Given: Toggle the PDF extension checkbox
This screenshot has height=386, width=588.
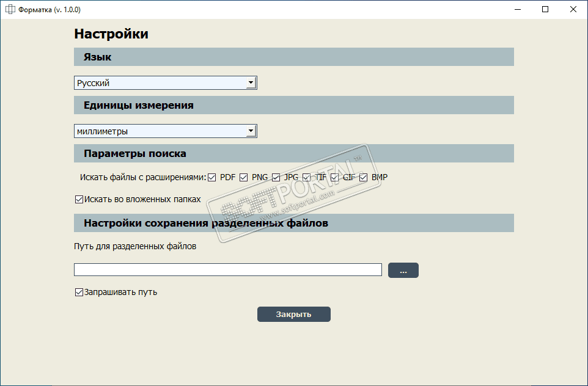Looking at the screenshot, I should tap(212, 178).
